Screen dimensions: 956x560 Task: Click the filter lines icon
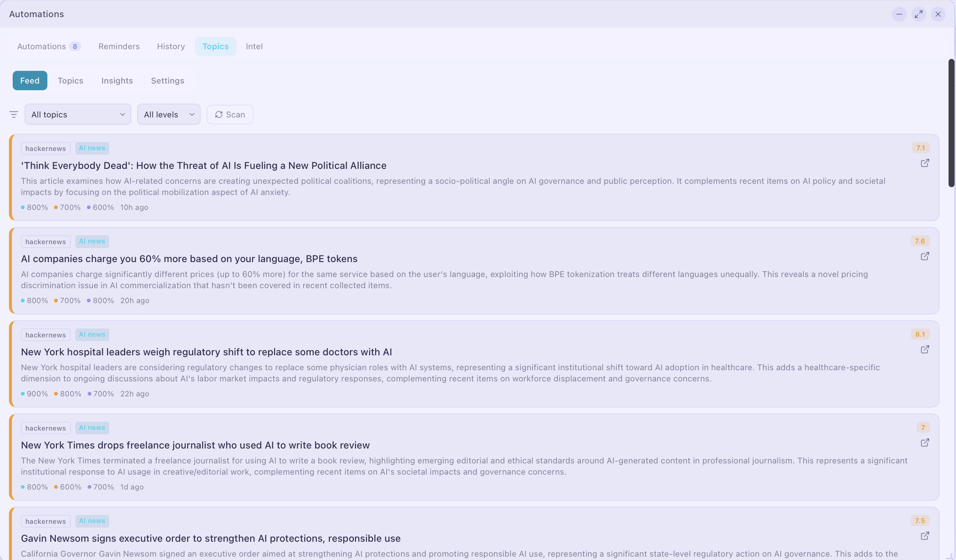(x=14, y=114)
